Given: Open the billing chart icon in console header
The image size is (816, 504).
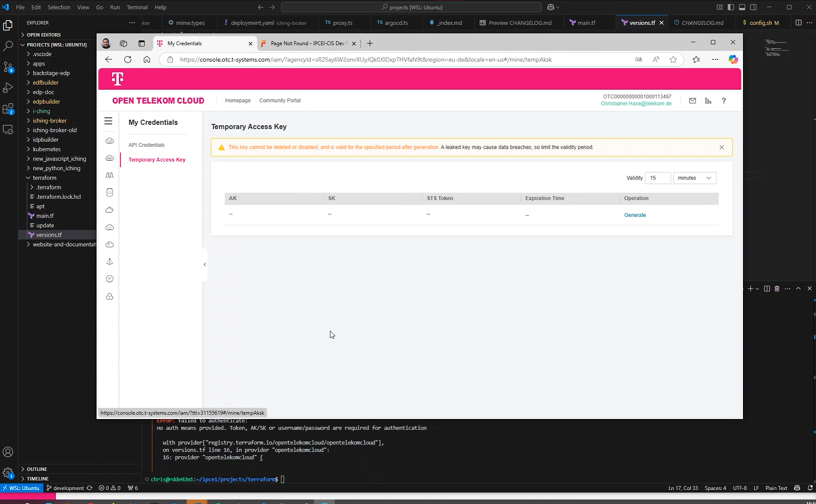Looking at the screenshot, I should (x=708, y=101).
